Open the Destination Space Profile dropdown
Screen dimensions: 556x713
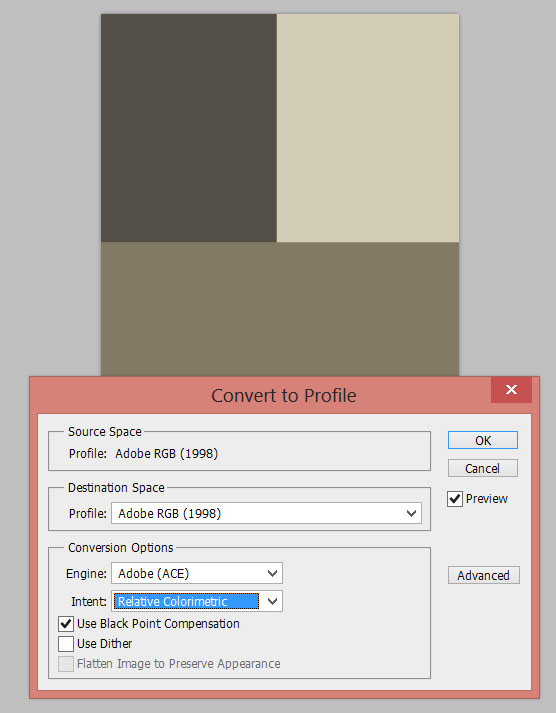266,513
